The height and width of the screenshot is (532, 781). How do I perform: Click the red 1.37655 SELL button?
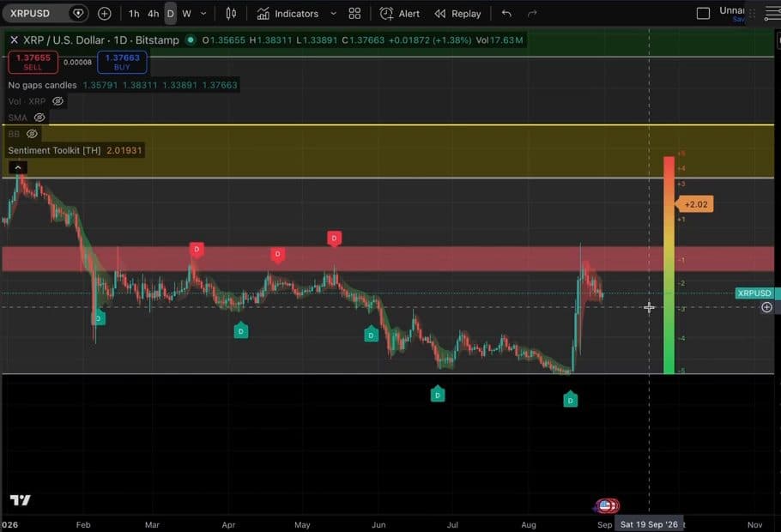coord(33,62)
